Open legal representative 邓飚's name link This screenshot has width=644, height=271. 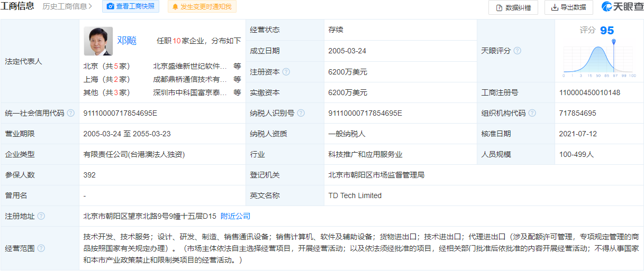(127, 41)
